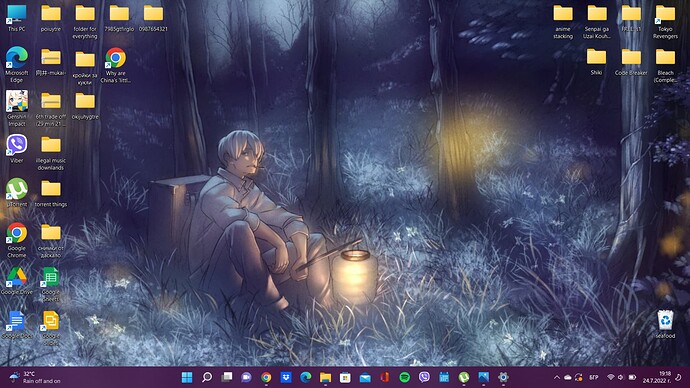Select the '-mukai-' folder
This screenshot has height=388, width=690.
[x=51, y=62]
